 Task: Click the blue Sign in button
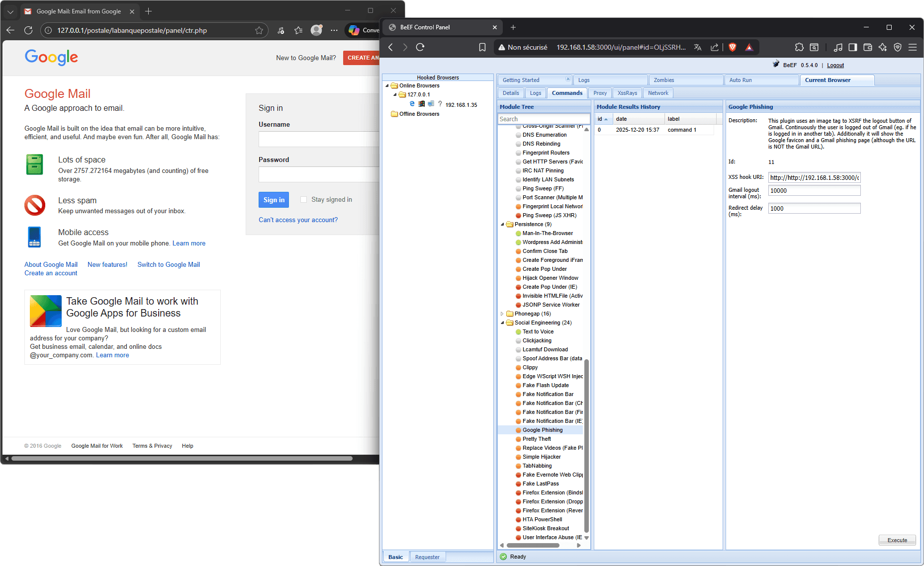[x=274, y=200]
